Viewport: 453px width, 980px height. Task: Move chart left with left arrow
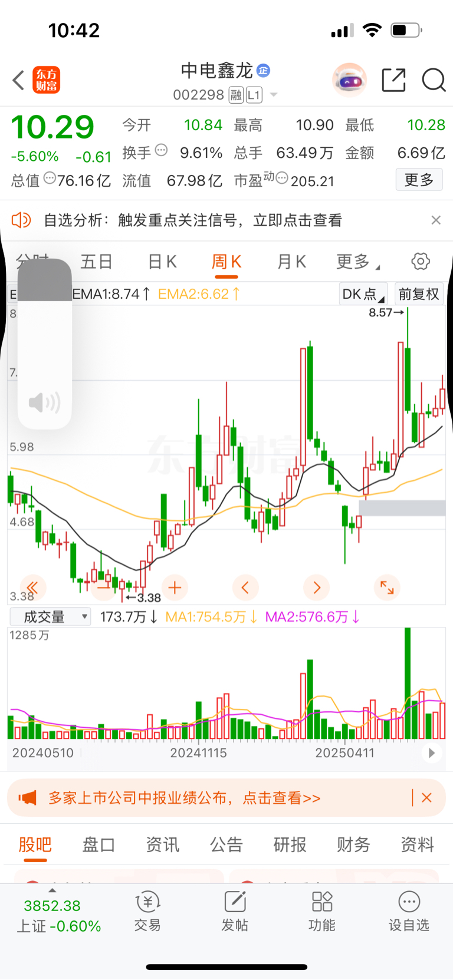click(x=245, y=588)
